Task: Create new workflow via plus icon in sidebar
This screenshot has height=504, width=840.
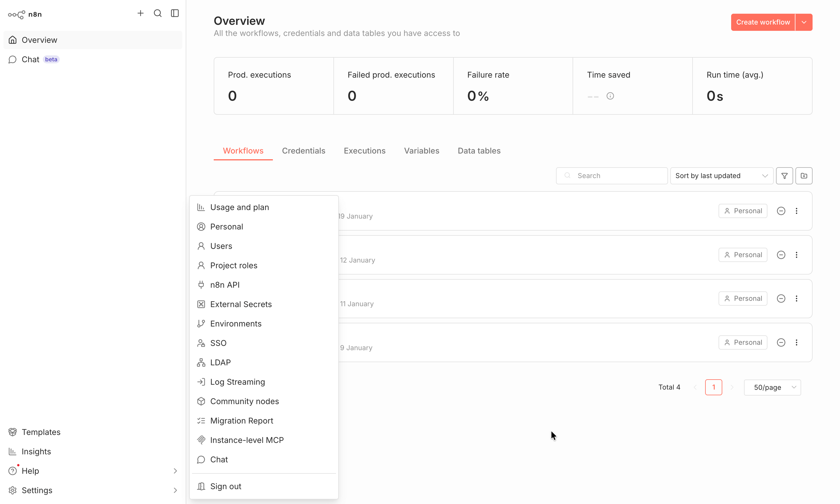Action: click(x=140, y=13)
